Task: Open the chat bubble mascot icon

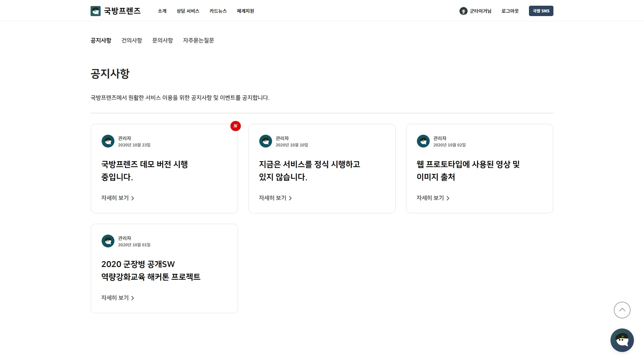Action: pyautogui.click(x=622, y=340)
